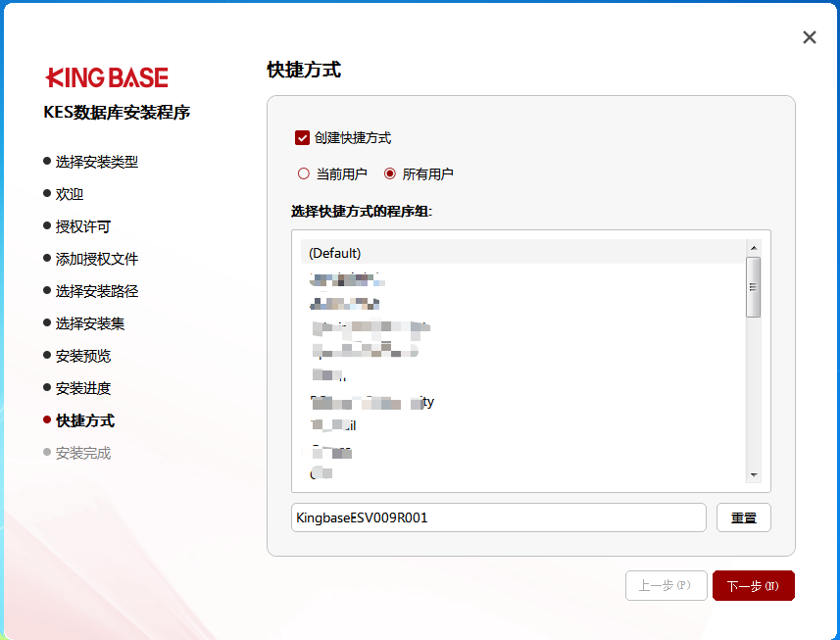Close the installer with the X icon
Viewport: 840px width, 640px height.
810,37
